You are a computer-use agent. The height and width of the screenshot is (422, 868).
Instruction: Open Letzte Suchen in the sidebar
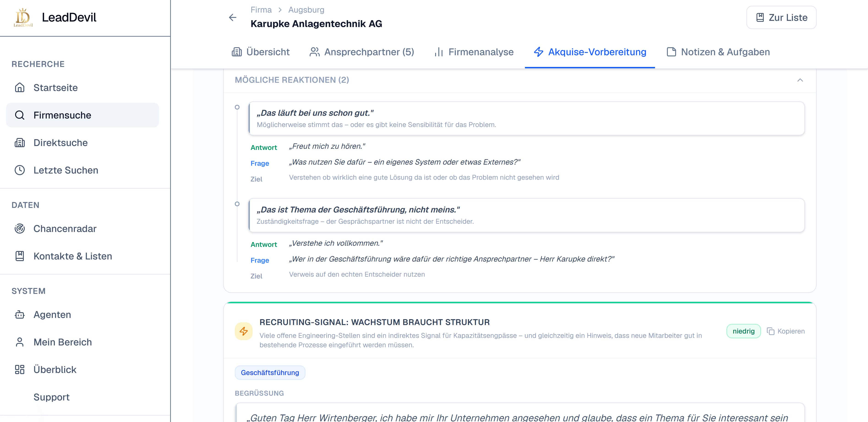tap(82, 170)
